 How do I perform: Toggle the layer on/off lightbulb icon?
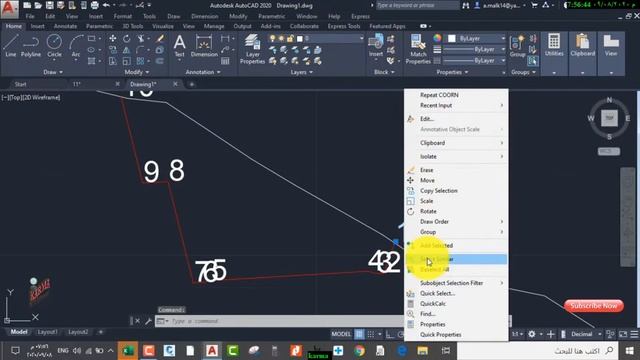[x=272, y=38]
